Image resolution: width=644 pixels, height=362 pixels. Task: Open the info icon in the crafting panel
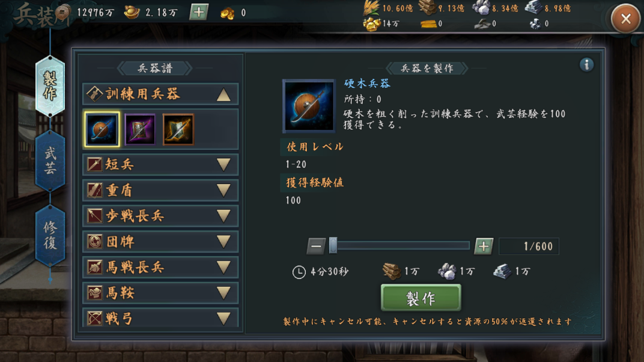pyautogui.click(x=586, y=64)
